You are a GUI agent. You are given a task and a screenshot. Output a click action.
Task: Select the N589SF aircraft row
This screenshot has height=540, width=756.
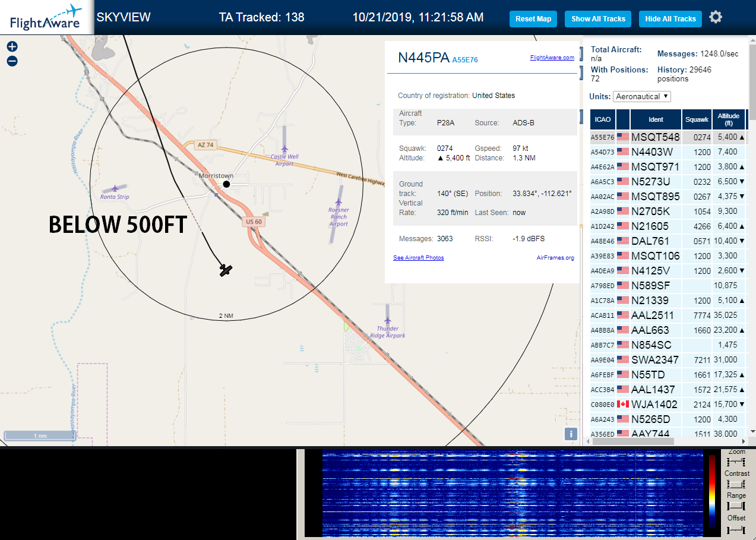pos(668,286)
